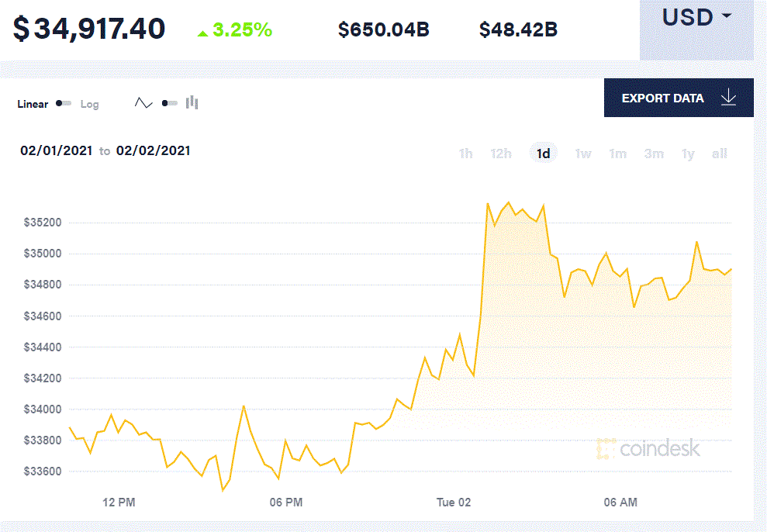The image size is (767, 532).
Task: Select the line chart icon
Action: (143, 102)
